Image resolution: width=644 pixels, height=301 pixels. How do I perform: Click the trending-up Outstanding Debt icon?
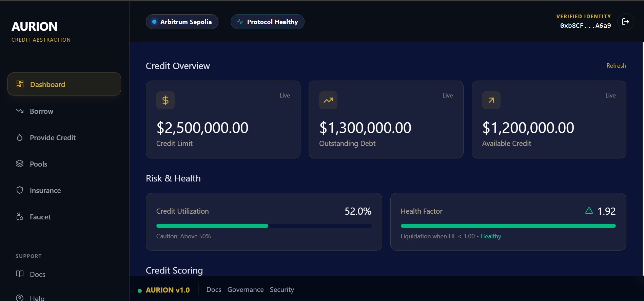coord(328,100)
